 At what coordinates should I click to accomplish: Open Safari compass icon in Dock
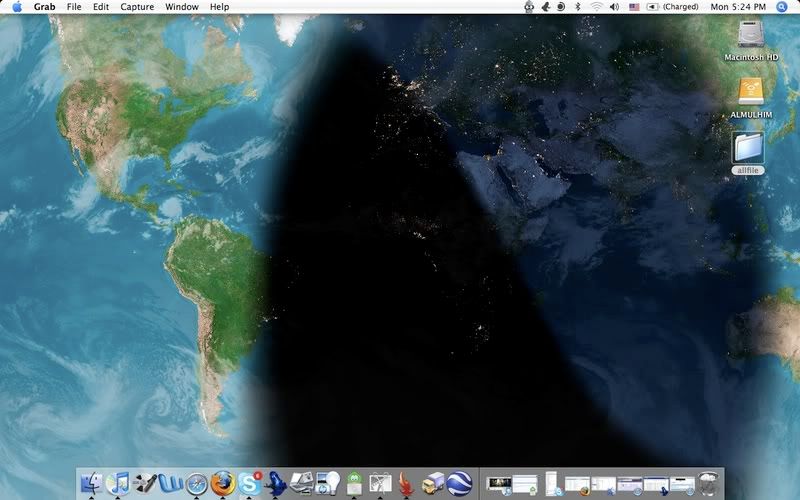(196, 483)
